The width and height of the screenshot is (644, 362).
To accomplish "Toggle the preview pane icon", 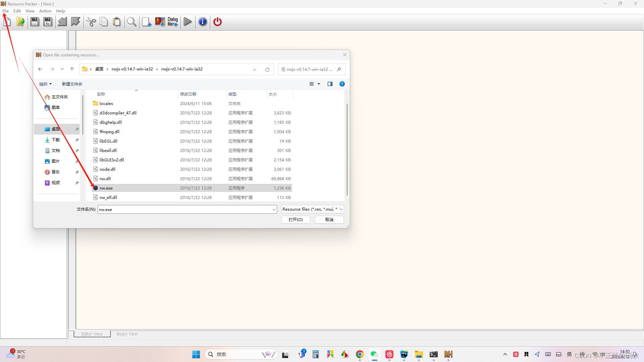I will [x=330, y=84].
